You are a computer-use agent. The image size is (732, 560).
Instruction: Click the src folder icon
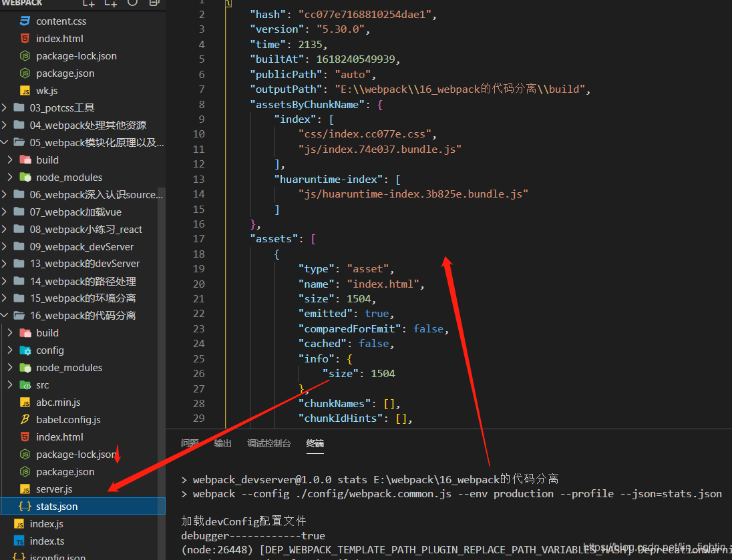25,385
